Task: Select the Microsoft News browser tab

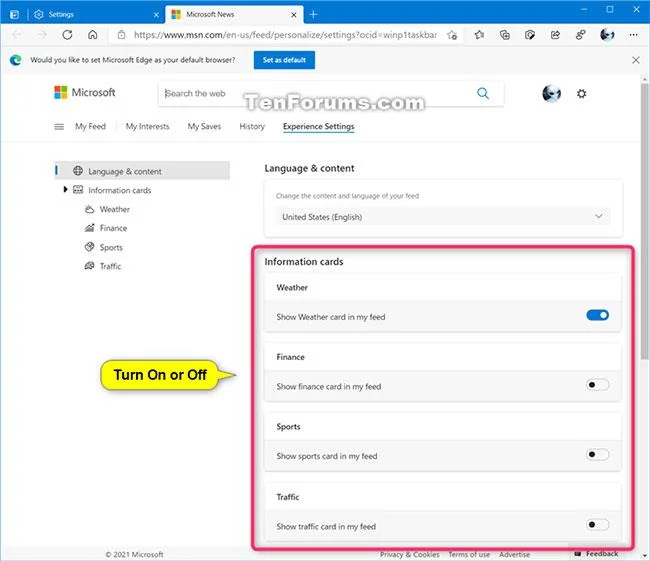Action: tap(234, 15)
